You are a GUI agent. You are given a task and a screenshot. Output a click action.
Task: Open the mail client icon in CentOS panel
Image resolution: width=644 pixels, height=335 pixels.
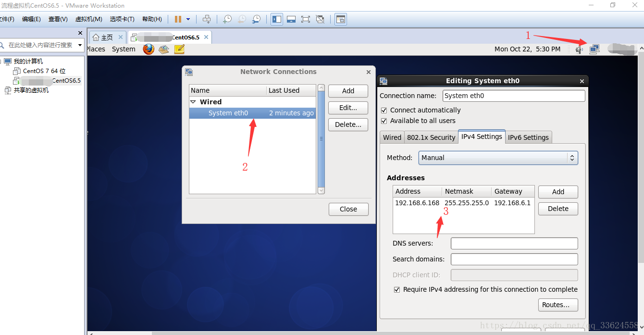164,49
